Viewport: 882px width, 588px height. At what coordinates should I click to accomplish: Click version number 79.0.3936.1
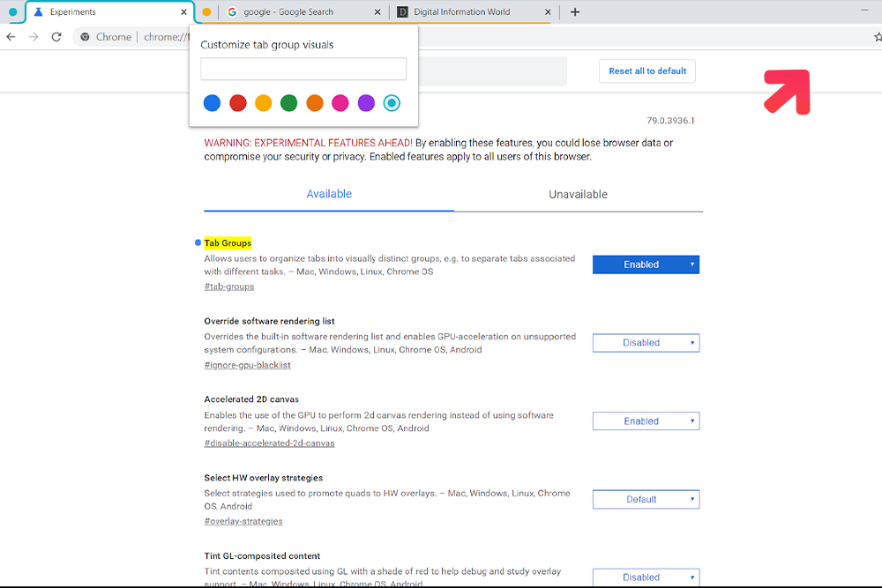670,120
